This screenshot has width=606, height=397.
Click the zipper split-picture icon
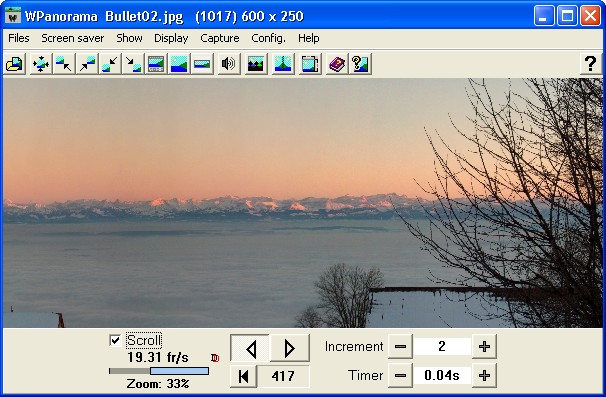[x=283, y=64]
